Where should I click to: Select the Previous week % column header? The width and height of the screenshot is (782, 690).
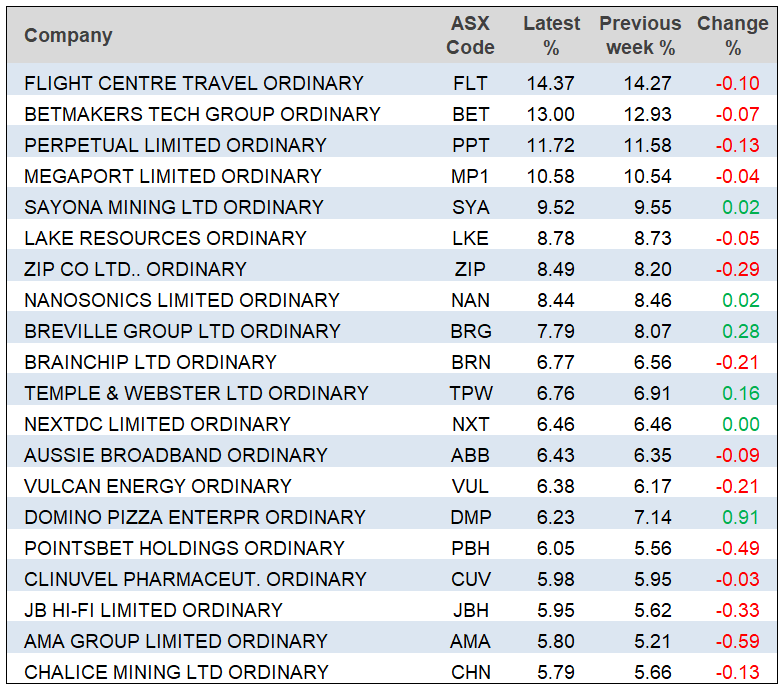pos(640,36)
